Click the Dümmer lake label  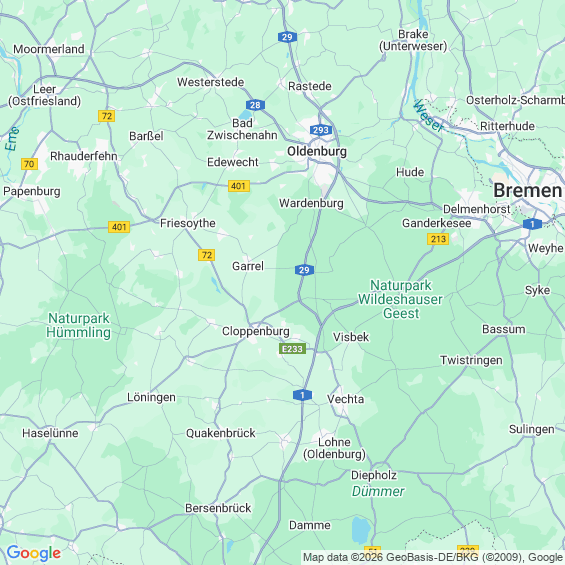point(378,491)
